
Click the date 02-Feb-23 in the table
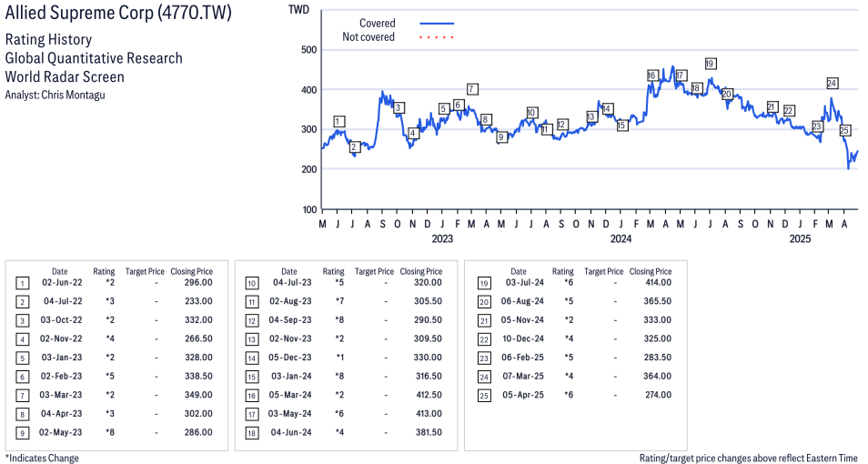click(x=62, y=376)
